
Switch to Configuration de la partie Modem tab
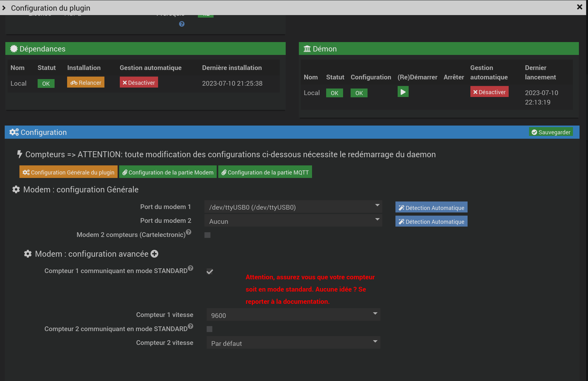(168, 172)
